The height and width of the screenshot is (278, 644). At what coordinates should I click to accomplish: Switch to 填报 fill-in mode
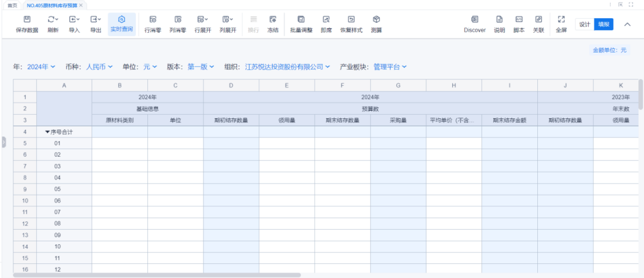coord(603,24)
